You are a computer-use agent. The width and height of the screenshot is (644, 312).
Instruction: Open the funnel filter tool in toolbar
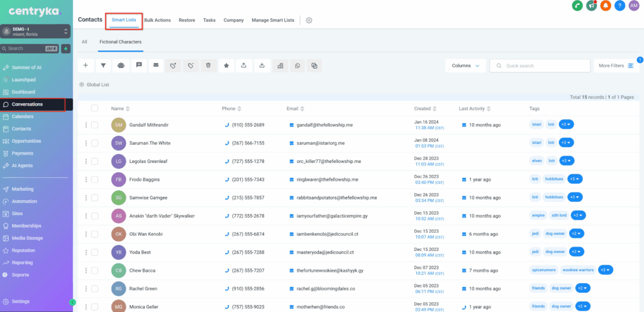[104, 65]
